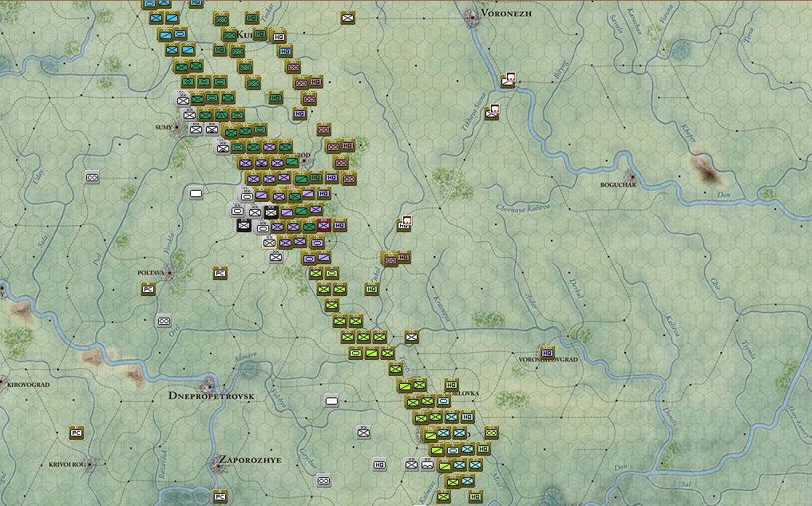812x506 pixels.
Task: Click the 'Dnepropetrovsk' label
Action: tap(212, 396)
